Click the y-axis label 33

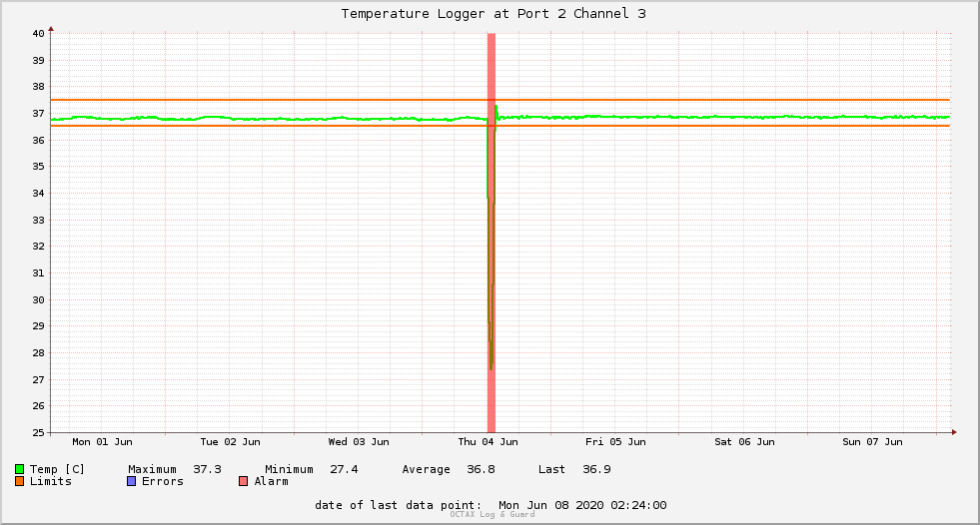[x=39, y=221]
